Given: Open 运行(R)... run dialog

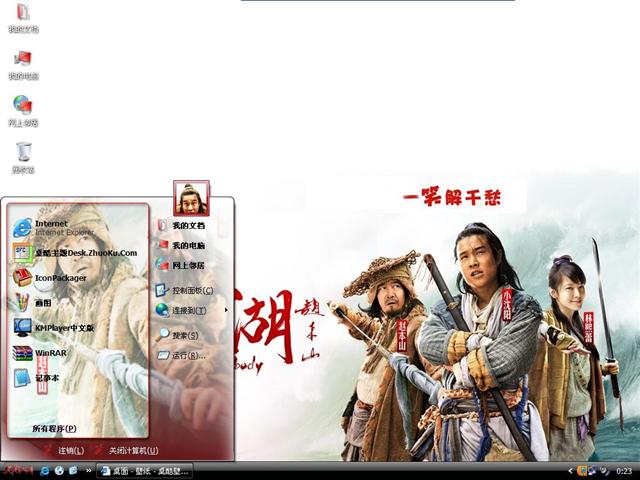Looking at the screenshot, I should click(182, 356).
